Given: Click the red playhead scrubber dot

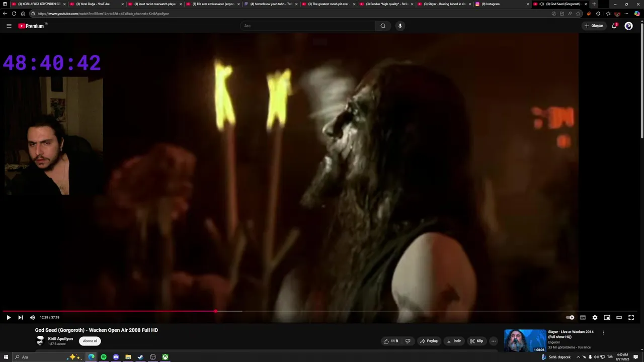Looking at the screenshot, I should pos(215,311).
